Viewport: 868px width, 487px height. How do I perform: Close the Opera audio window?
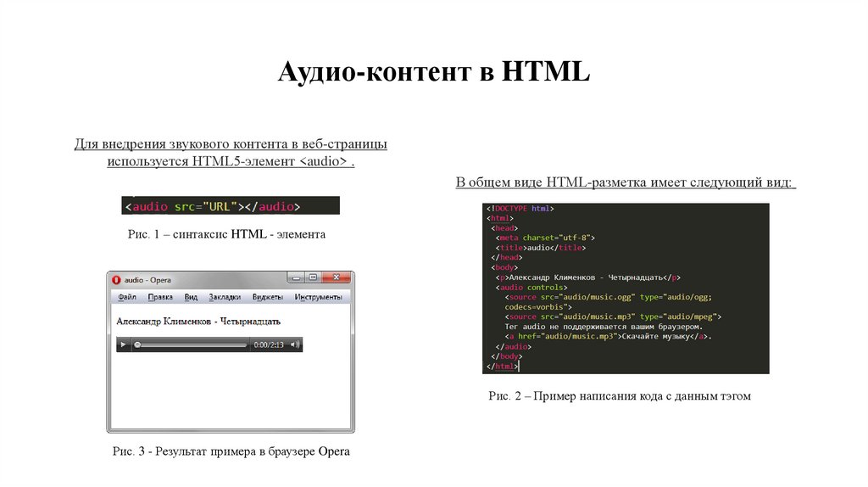point(337,277)
